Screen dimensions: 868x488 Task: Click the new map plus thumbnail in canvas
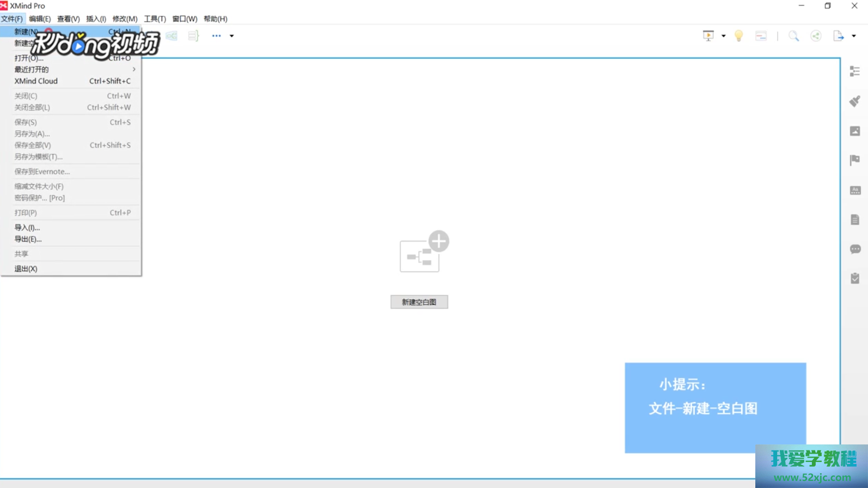424,252
